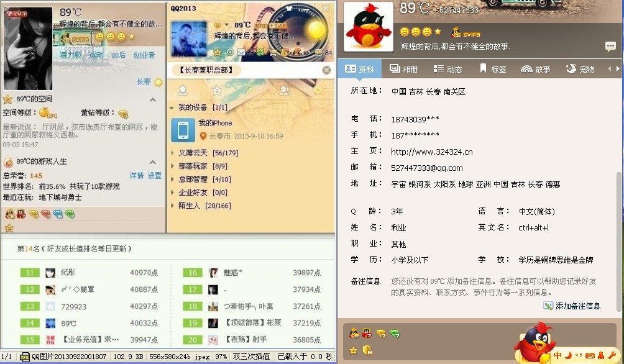The height and width of the screenshot is (364, 624).
Task: Click the SVIP6 badge on the info card
Action: coord(76,39)
